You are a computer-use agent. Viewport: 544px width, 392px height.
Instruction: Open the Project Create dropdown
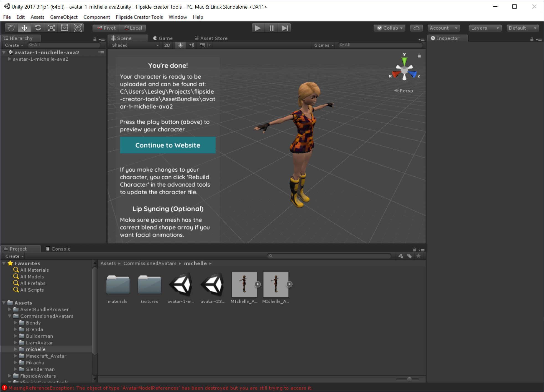[x=14, y=256]
